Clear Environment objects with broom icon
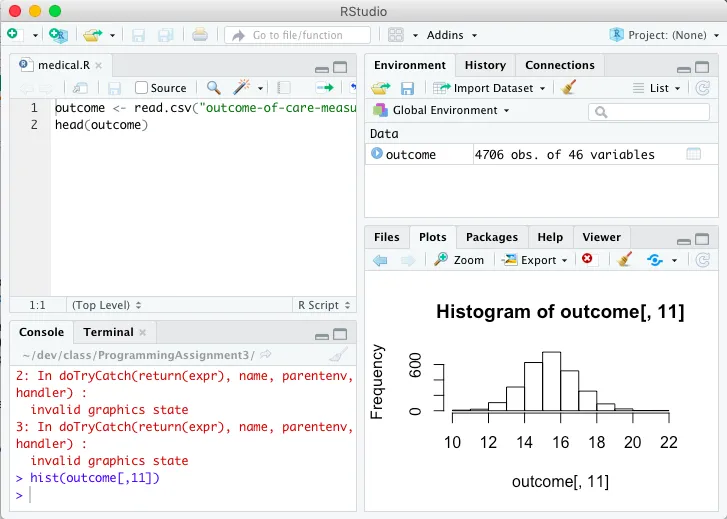This screenshot has width=727, height=519. [568, 87]
